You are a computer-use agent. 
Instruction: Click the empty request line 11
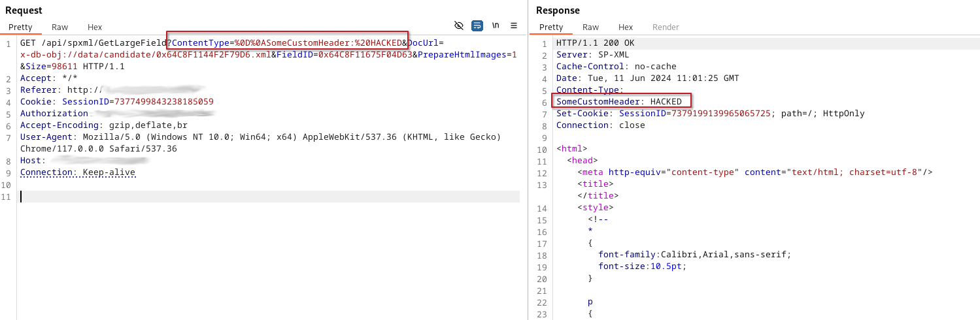click(x=269, y=197)
